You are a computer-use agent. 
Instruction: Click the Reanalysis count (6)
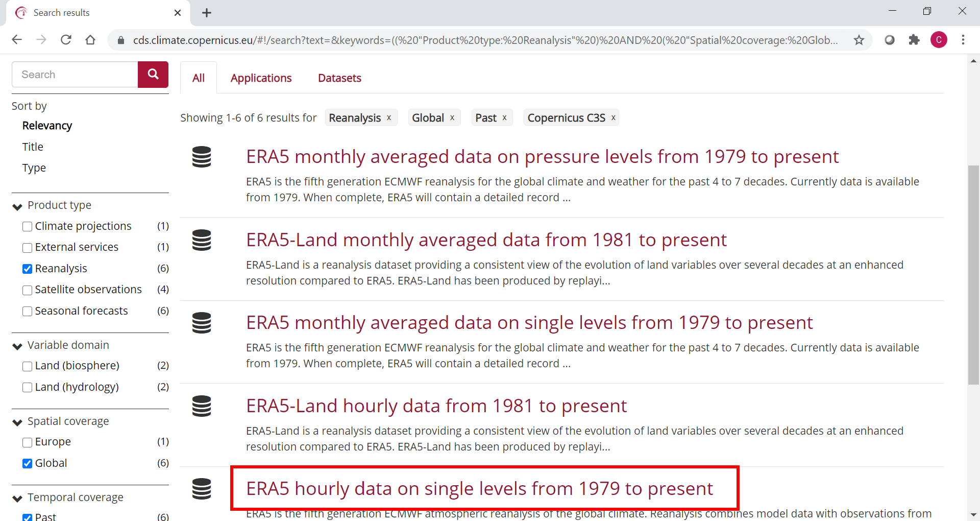163,268
